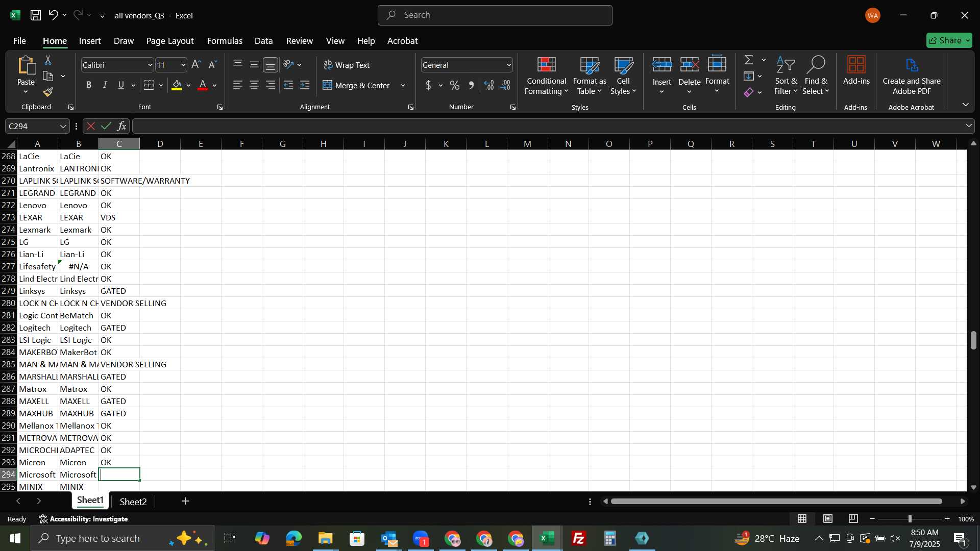Open Sort & Filter dropdown
The image size is (980, 551).
(x=786, y=76)
